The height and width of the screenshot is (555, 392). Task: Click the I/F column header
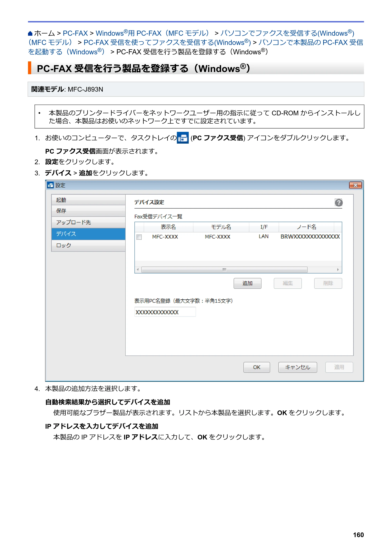[264, 227]
